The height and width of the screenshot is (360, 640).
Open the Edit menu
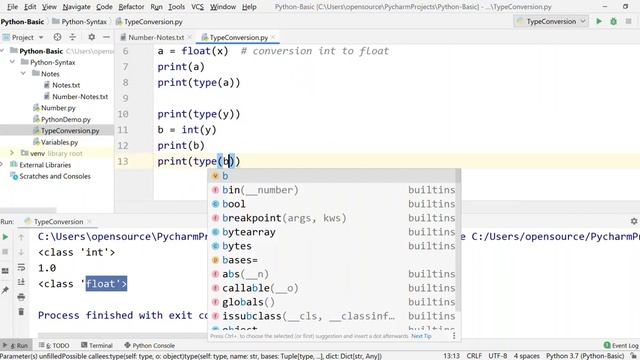(30, 7)
